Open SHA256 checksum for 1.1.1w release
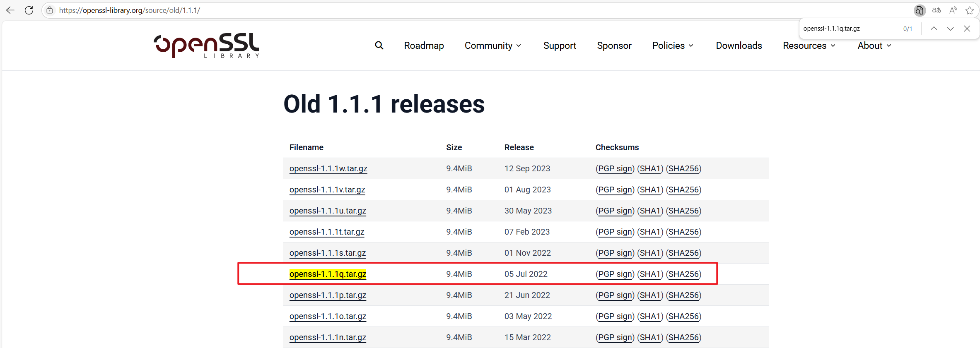980x348 pixels. 683,168
